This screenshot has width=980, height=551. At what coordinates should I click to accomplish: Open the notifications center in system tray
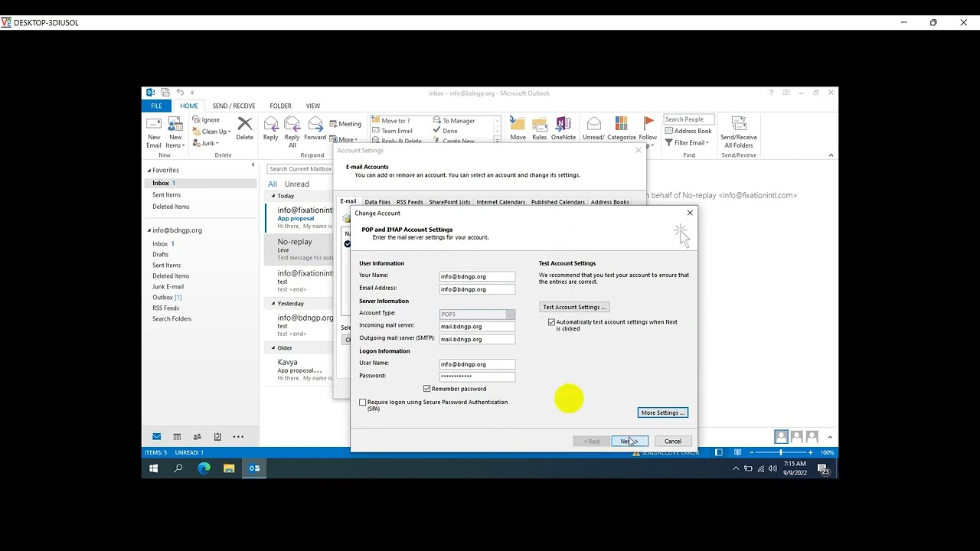824,469
